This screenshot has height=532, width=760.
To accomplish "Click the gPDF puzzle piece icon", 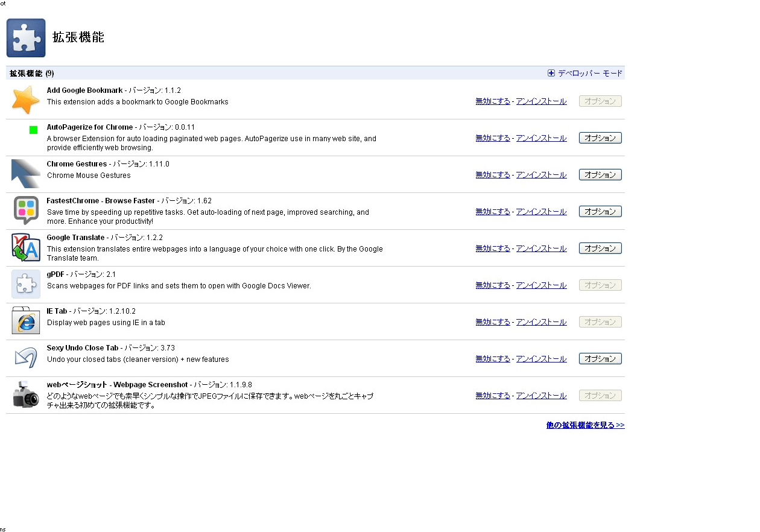I will click(26, 284).
